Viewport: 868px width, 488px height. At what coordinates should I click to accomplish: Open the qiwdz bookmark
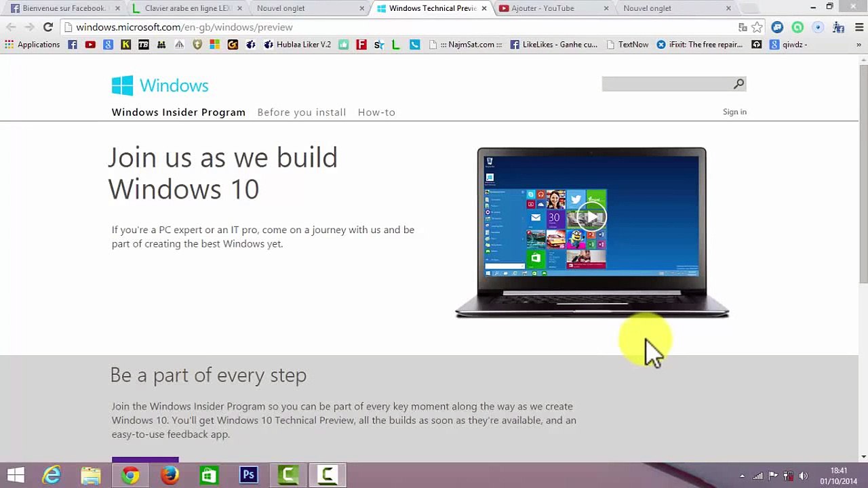[789, 45]
